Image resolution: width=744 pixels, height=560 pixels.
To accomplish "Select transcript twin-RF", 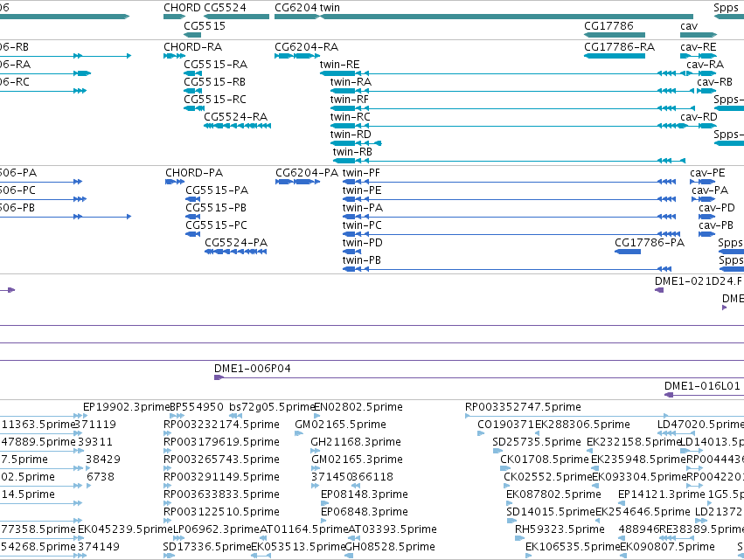I will click(x=350, y=99).
